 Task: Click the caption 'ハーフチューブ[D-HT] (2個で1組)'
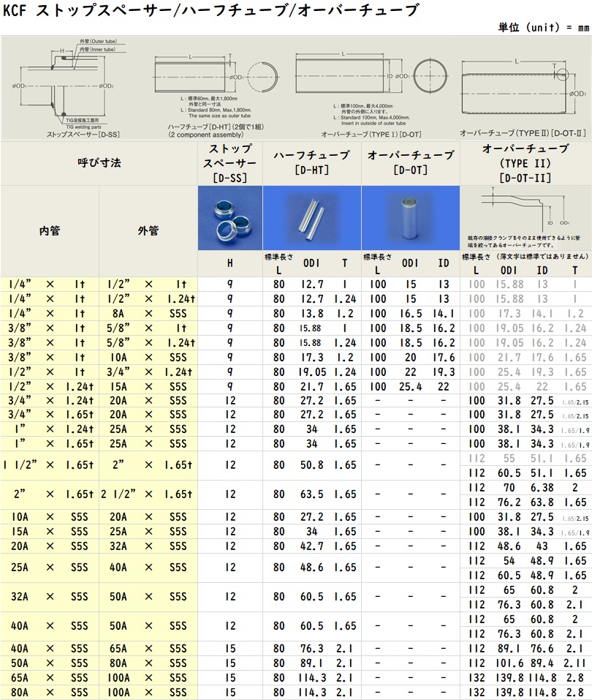coord(216,127)
